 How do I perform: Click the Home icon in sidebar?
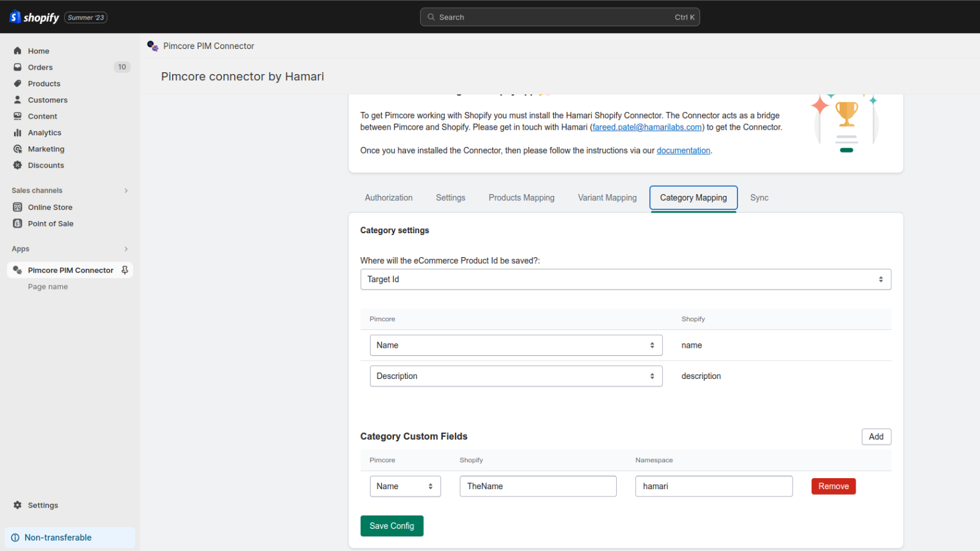(x=18, y=51)
